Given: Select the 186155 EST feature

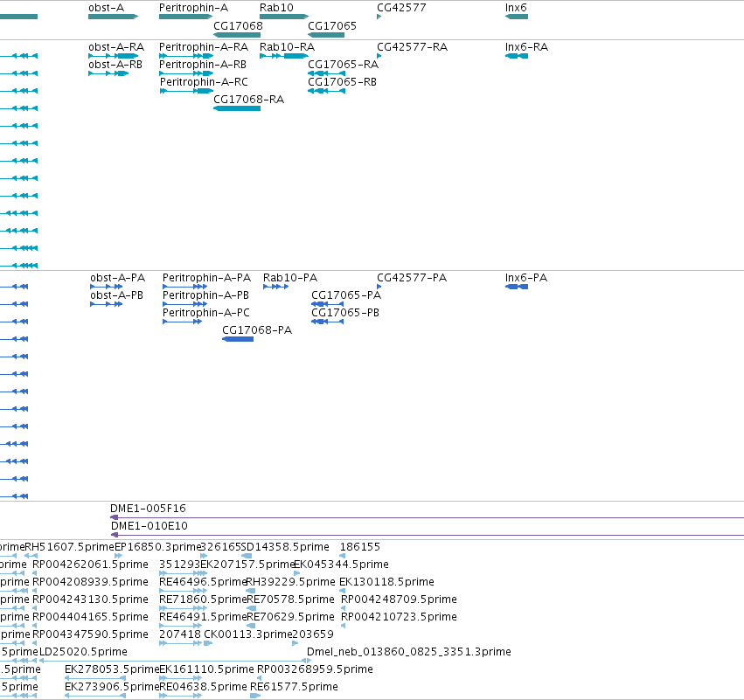Looking at the screenshot, I should tap(342, 556).
